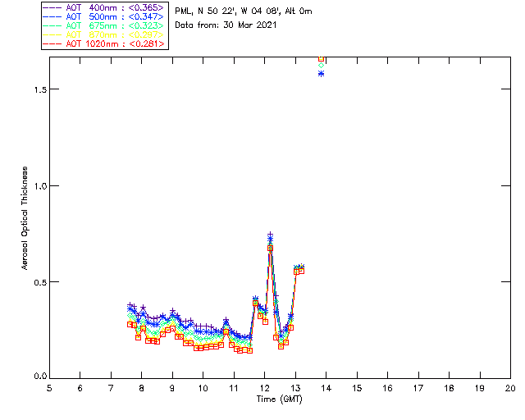
Task: Click the x-axis label 6
Action: tap(80, 388)
